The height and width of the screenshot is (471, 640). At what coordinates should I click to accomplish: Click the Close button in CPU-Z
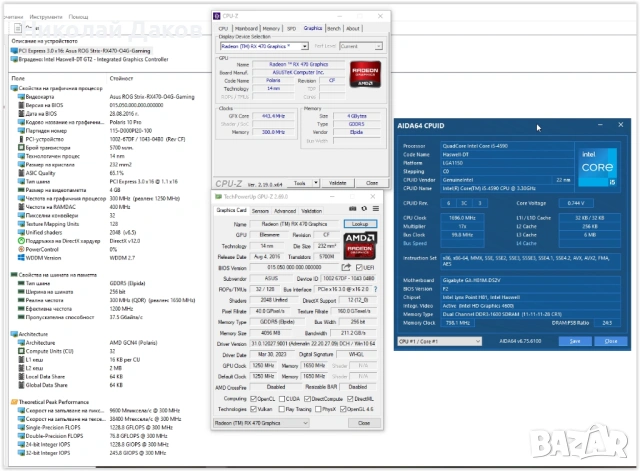tap(372, 183)
